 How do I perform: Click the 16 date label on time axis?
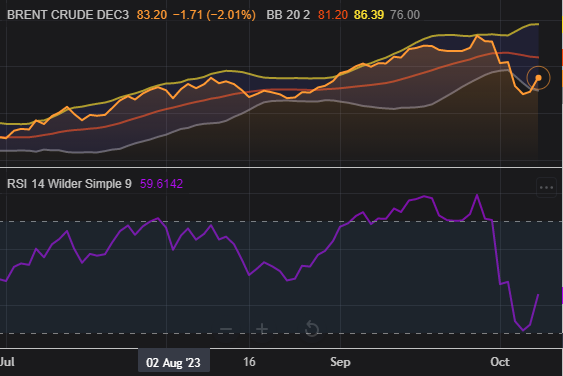[249, 362]
